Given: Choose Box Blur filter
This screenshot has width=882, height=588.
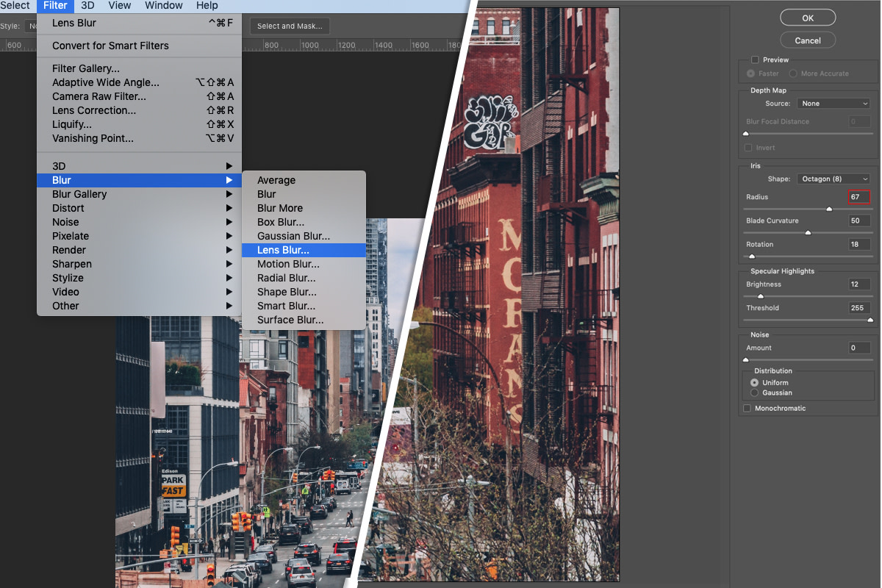Looking at the screenshot, I should (x=304, y=222).
